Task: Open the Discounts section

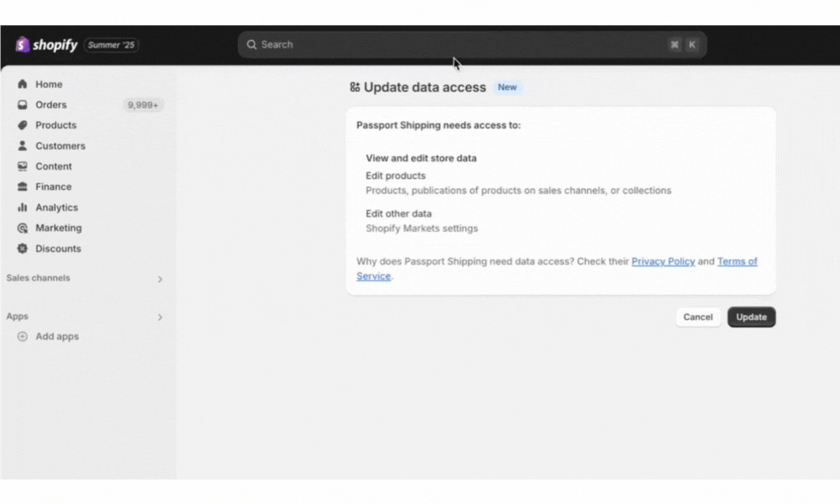Action: pos(57,249)
